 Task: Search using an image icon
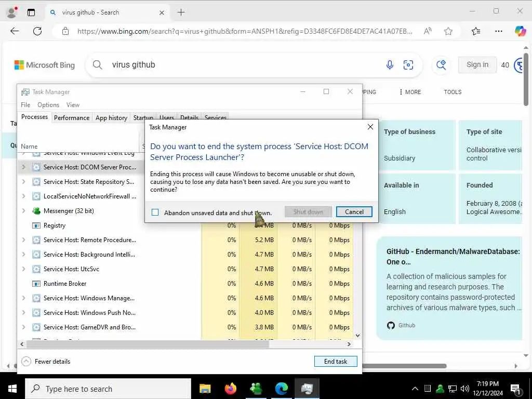point(408,64)
